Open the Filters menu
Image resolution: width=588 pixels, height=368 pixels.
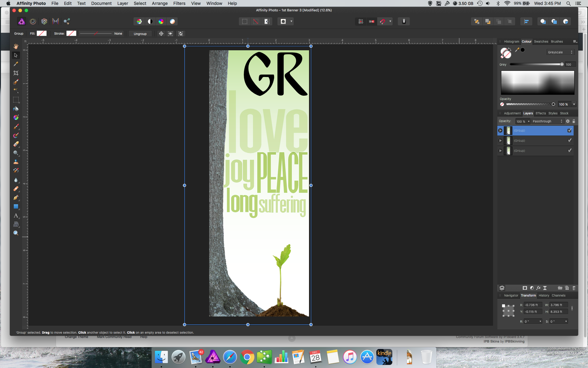point(179,3)
